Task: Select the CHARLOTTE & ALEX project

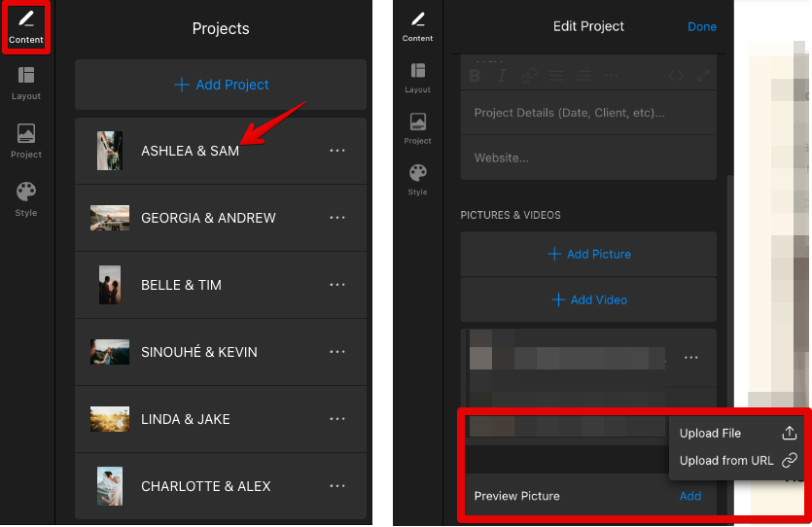Action: coord(221,486)
